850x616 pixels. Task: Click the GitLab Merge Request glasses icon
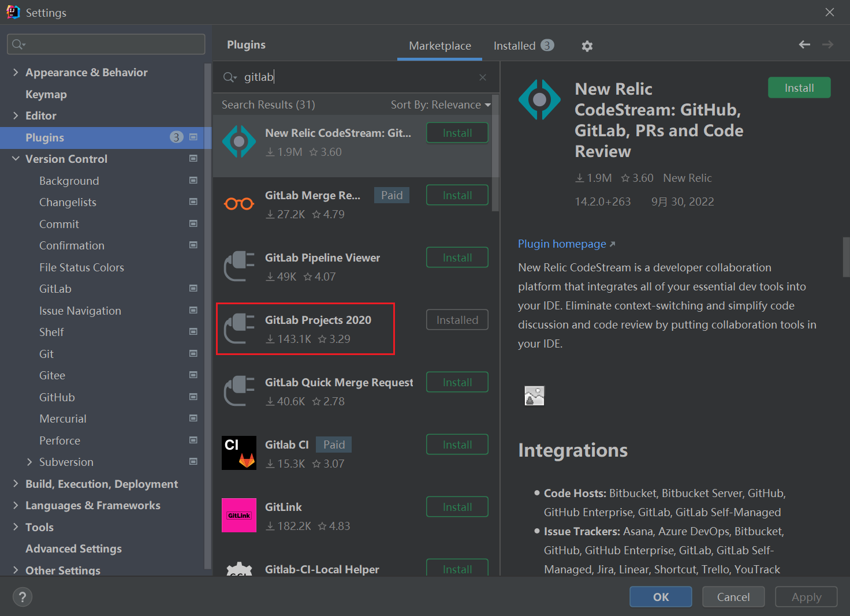click(239, 204)
